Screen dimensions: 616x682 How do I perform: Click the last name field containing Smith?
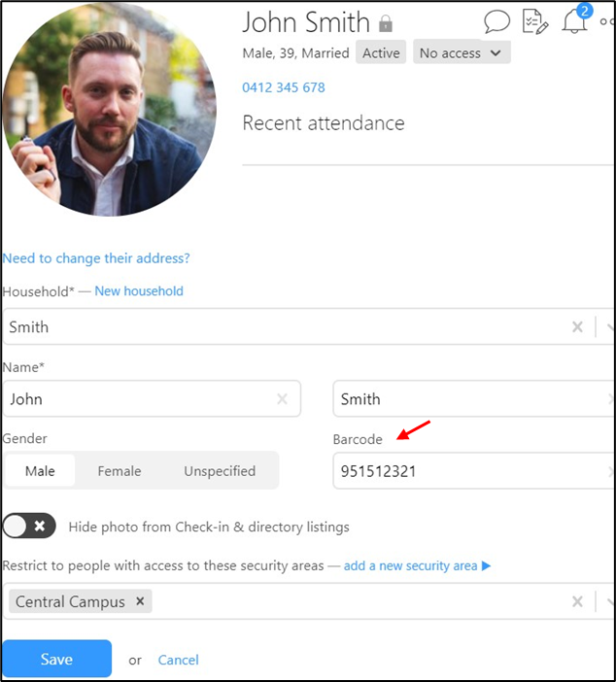click(x=474, y=399)
